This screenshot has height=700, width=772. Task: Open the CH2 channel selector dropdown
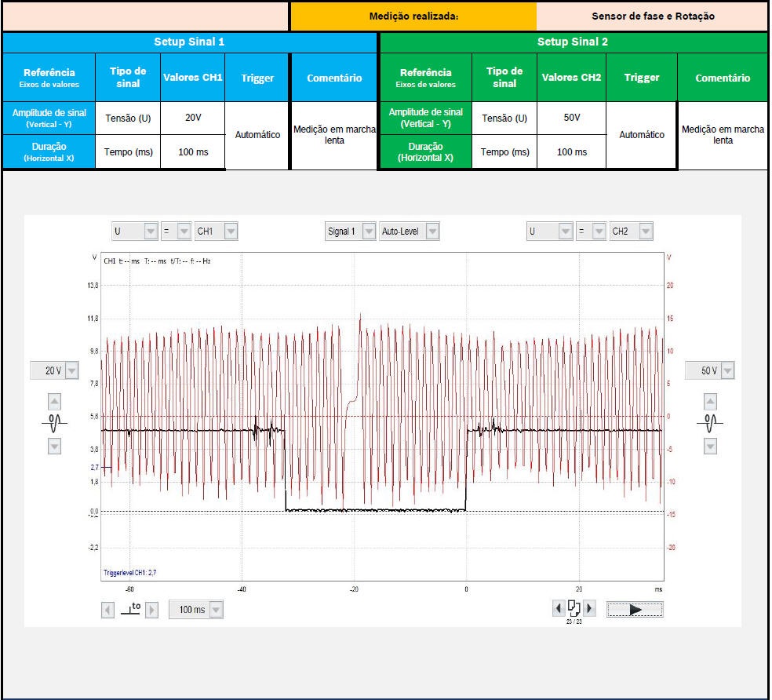tap(645, 232)
